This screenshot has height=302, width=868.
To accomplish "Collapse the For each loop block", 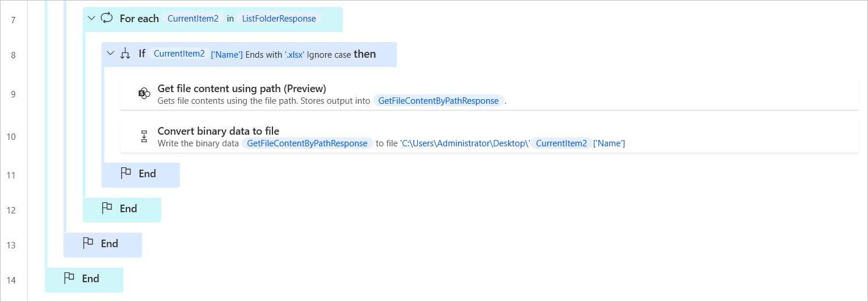I will 91,19.
